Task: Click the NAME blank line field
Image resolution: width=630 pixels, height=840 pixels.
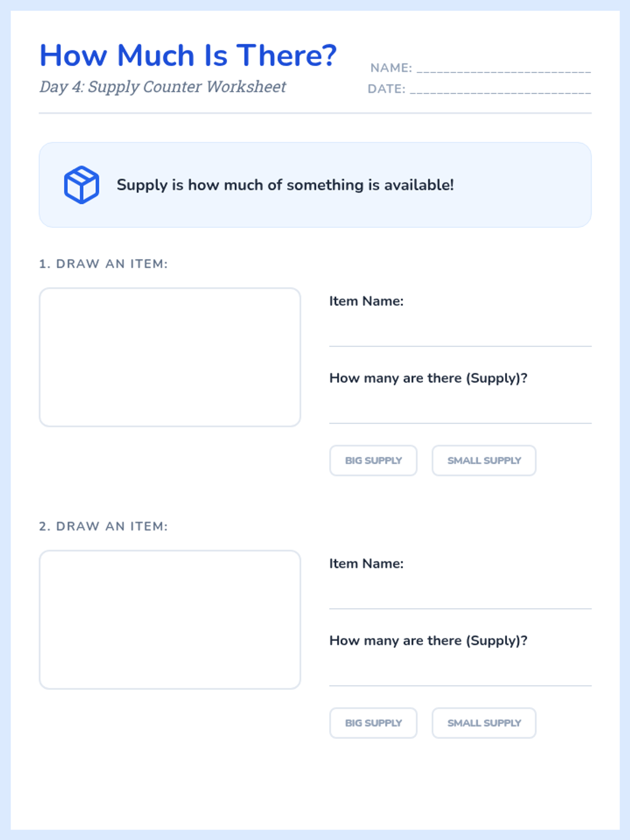Action: point(503,68)
